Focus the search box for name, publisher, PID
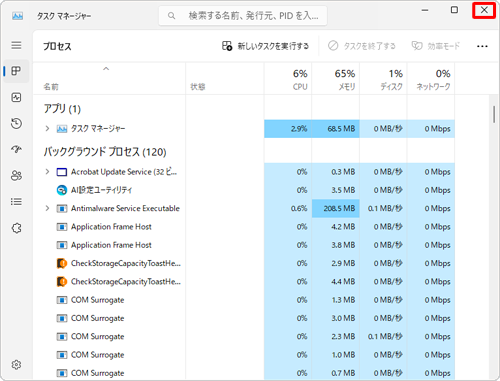Viewport: 500px width, 381px height. coord(243,16)
